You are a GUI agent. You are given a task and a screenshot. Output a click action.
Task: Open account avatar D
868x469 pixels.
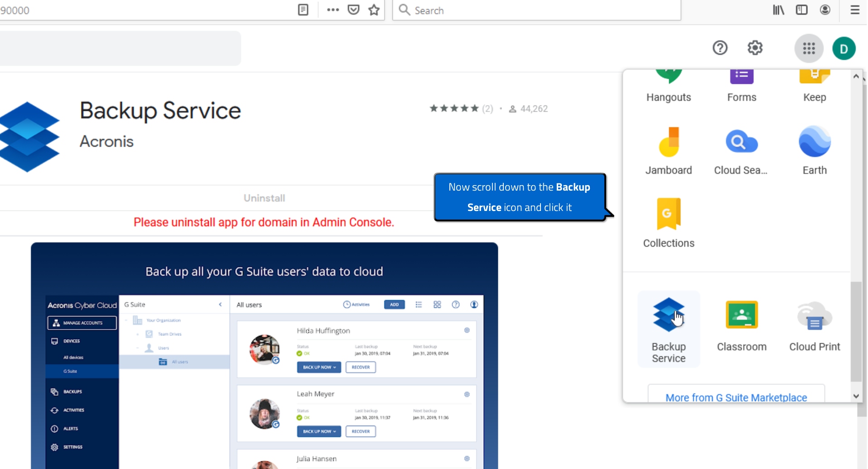click(844, 48)
